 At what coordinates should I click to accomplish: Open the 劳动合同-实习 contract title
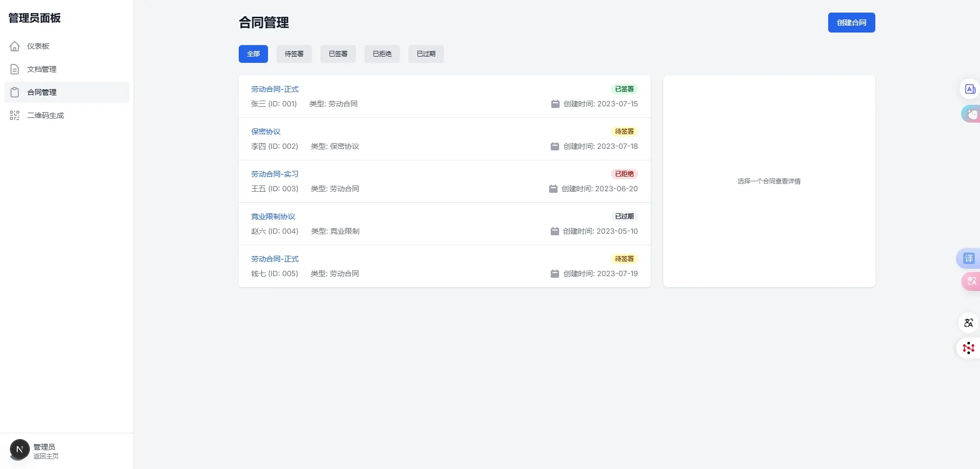(275, 174)
